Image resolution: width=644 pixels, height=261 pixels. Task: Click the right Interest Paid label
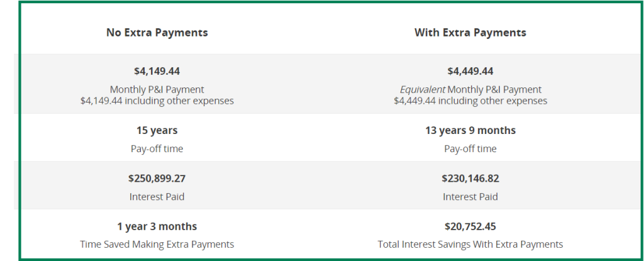[470, 197]
